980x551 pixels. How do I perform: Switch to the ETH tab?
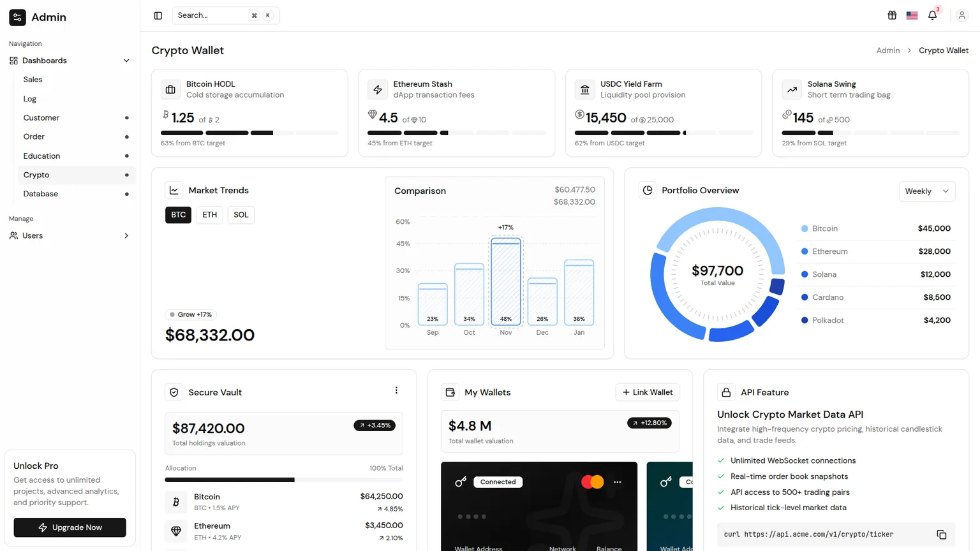tap(210, 215)
